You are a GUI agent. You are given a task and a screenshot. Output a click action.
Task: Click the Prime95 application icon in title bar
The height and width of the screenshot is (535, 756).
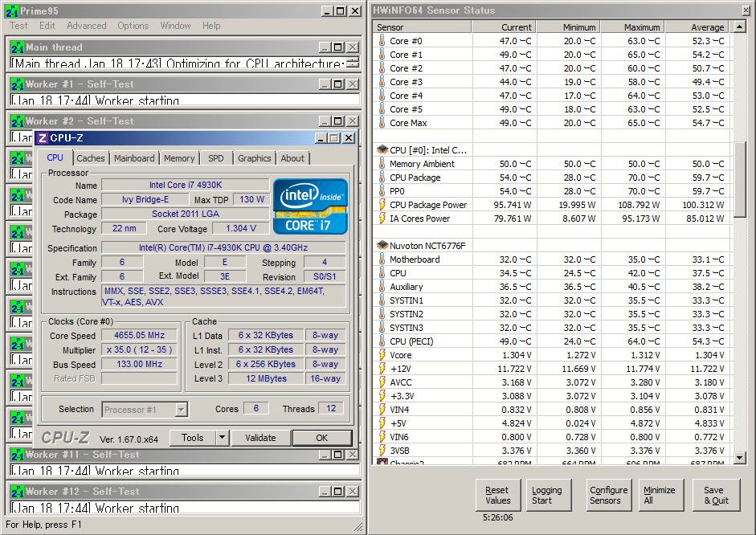(x=10, y=10)
